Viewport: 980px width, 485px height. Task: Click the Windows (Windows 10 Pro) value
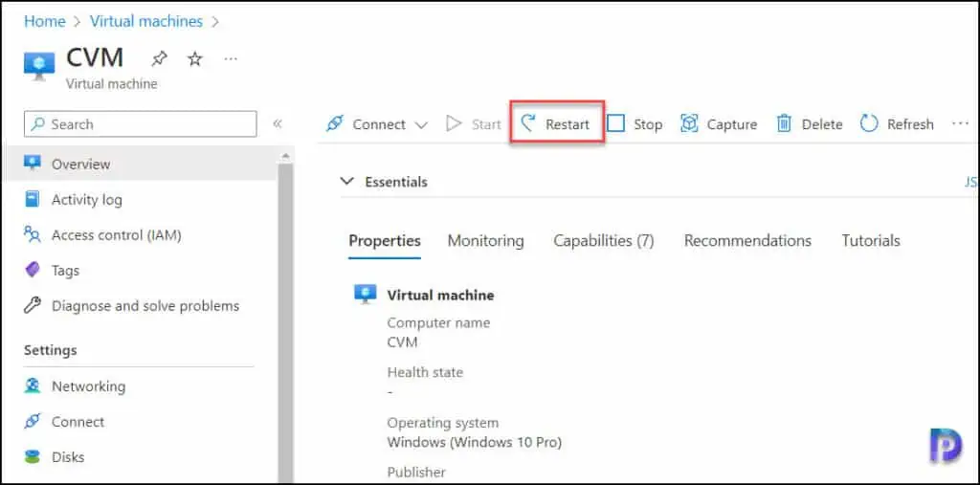[x=475, y=443]
